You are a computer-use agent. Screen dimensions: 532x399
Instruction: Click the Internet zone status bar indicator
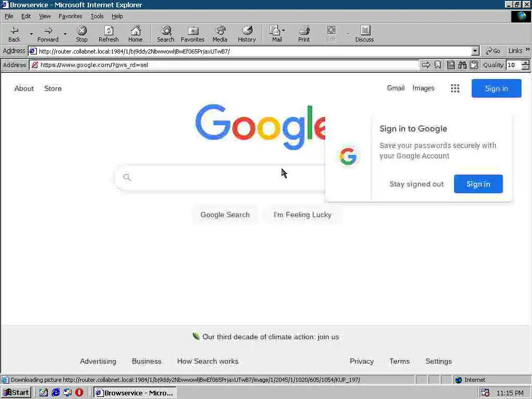pos(470,380)
